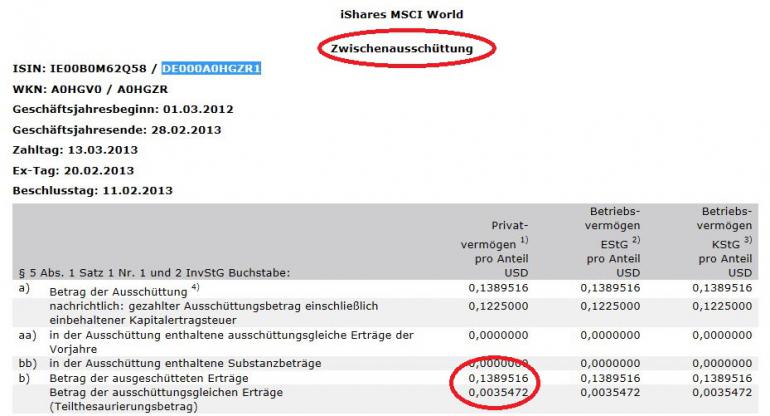Click the ausschüttungsgleiche Erträge der Vorjahre label
Image resolution: width=770 pixels, height=416 pixels.
pyautogui.click(x=231, y=342)
